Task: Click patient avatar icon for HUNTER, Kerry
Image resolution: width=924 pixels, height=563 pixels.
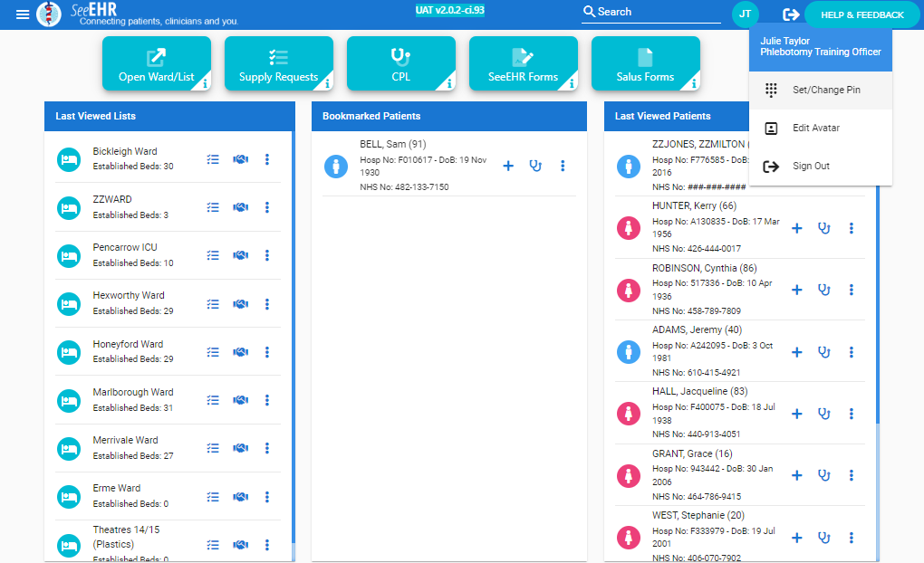Action: point(629,228)
